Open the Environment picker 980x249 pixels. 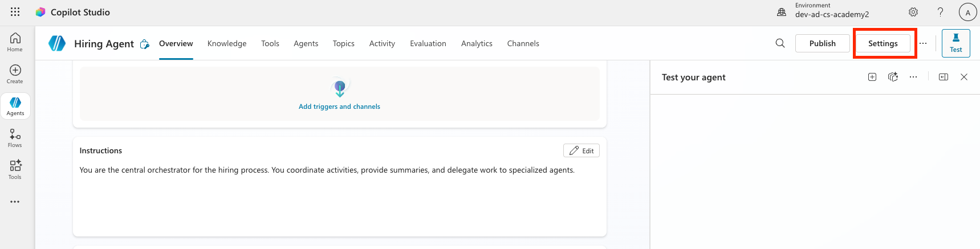tap(824, 11)
